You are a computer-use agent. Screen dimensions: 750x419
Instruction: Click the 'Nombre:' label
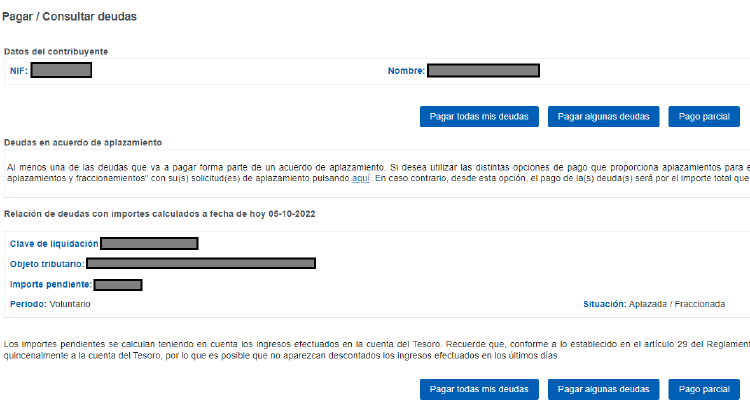point(406,71)
